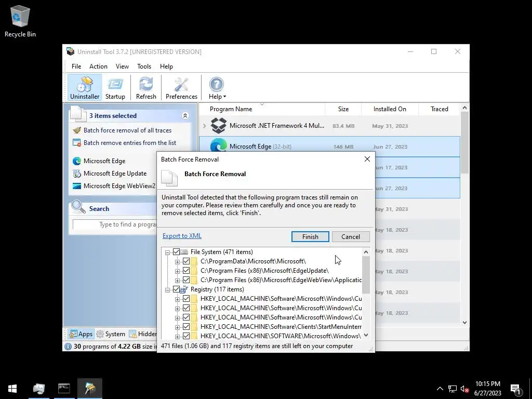Click the Finish button
This screenshot has height=399, width=532.
(x=310, y=237)
